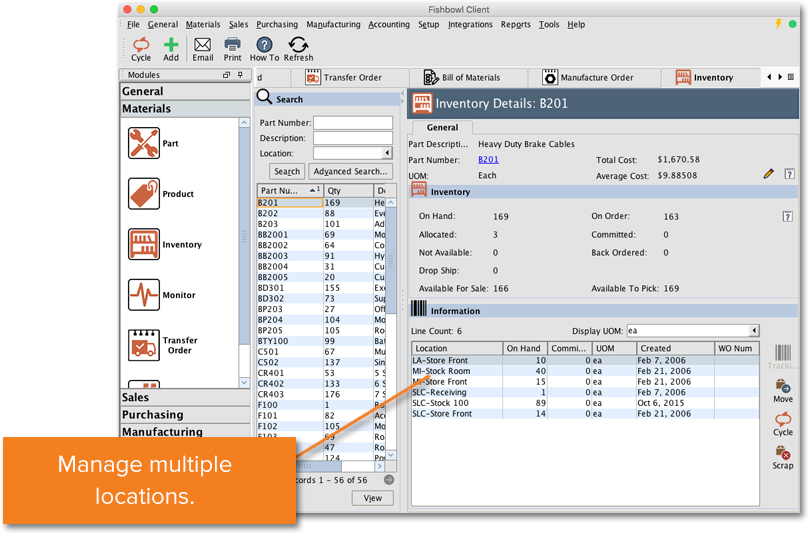This screenshot has height=534, width=809.
Task: Open the B201 part number link
Action: click(x=488, y=159)
